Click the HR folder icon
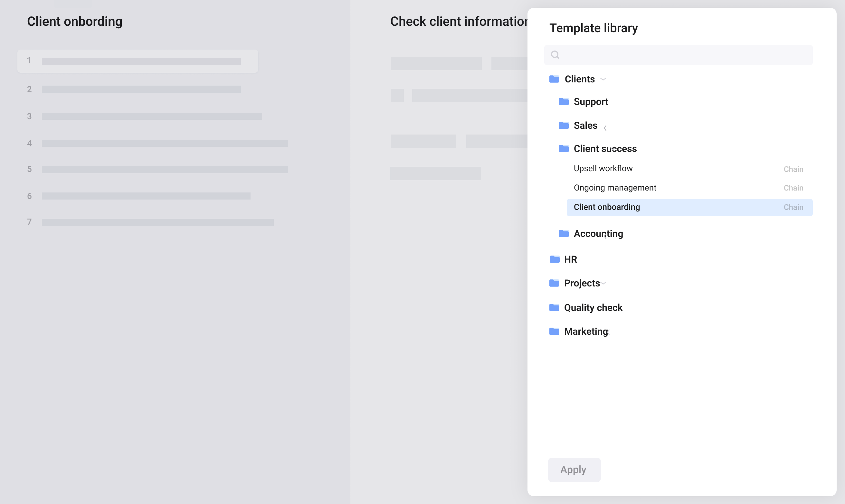Image resolution: width=845 pixels, height=504 pixels. point(555,259)
